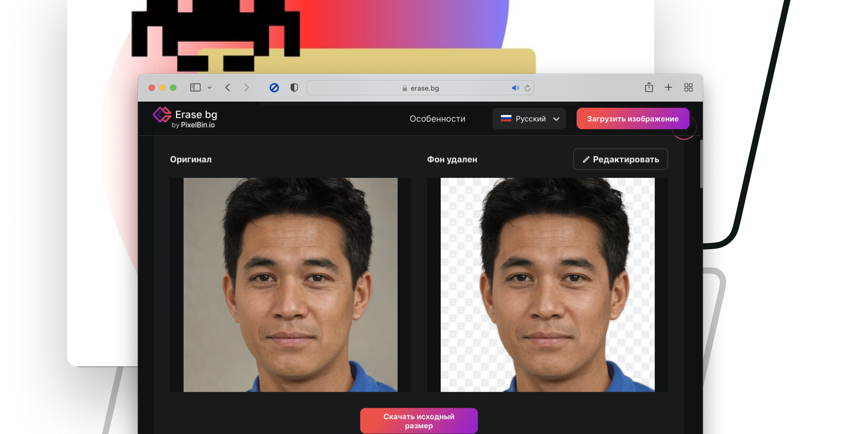Click the lock icon in the address bar
The image size is (868, 434).
click(405, 88)
